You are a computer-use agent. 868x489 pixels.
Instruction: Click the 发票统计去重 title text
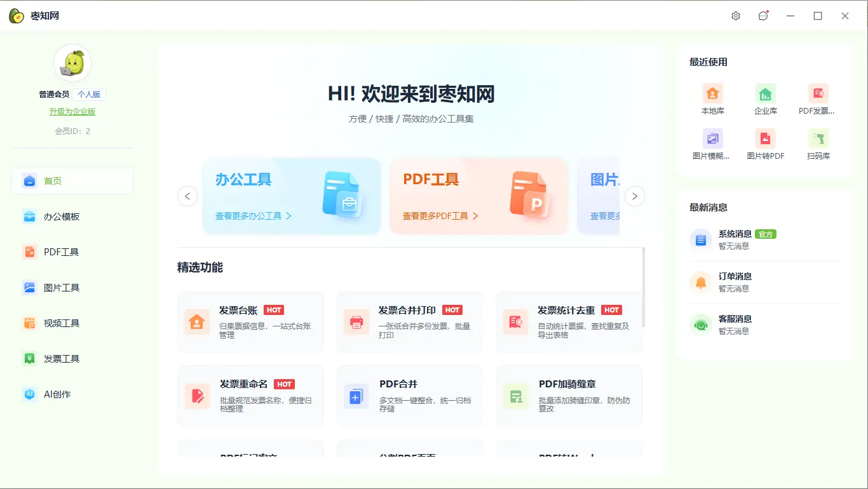(566, 310)
